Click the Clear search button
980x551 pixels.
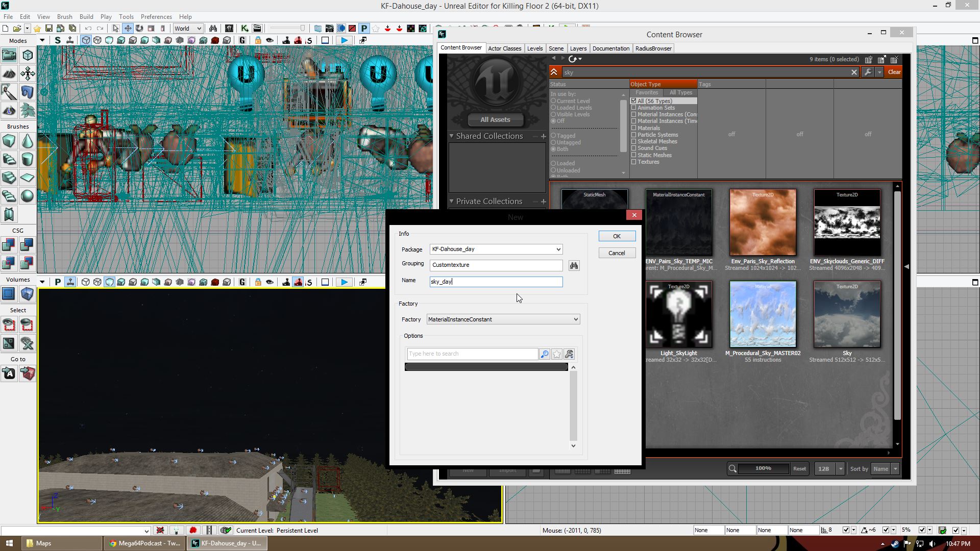894,72
